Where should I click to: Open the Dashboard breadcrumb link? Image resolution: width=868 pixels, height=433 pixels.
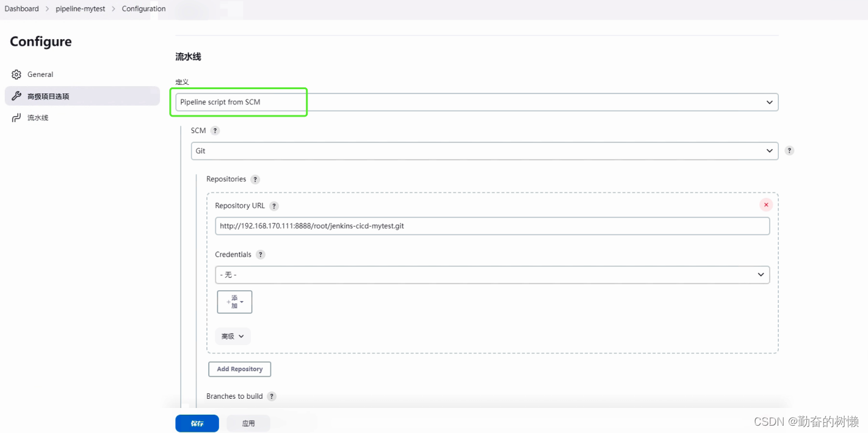point(21,9)
